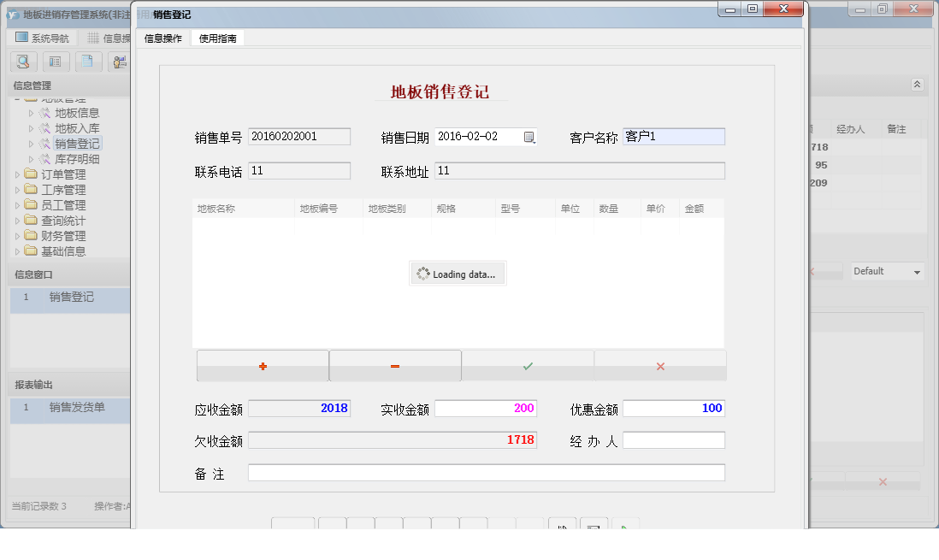Click the contact list toolbar icon
The height and width of the screenshot is (560, 939).
pyautogui.click(x=56, y=62)
